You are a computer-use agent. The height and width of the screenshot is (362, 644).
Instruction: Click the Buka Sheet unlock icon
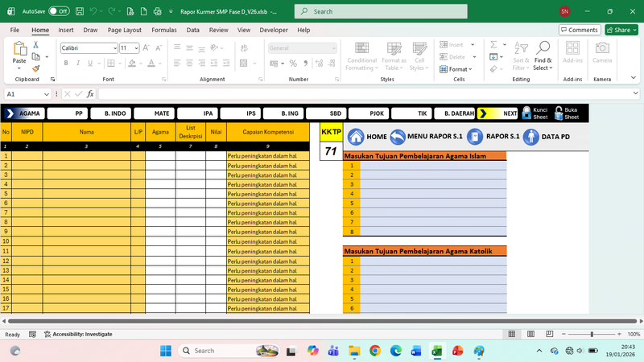tap(559, 113)
